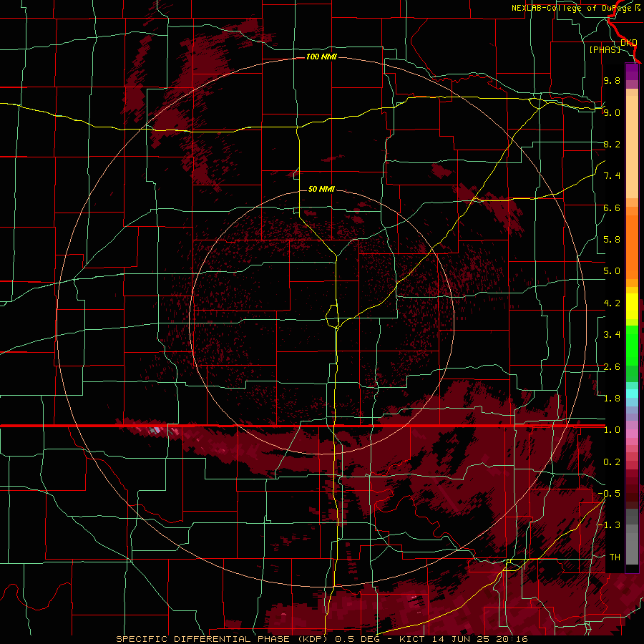This screenshot has height=644, width=644.
Task: Click the 1.0 value on the color scale
Action: point(612,430)
